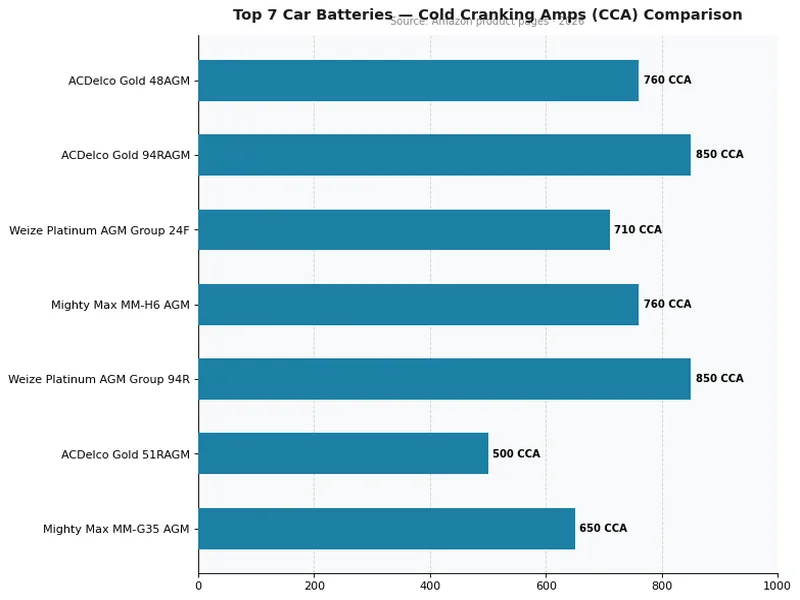Select the Mighty Max MM-H6 AGM axis label
Image resolution: width=800 pixels, height=600 pixels.
coord(118,304)
